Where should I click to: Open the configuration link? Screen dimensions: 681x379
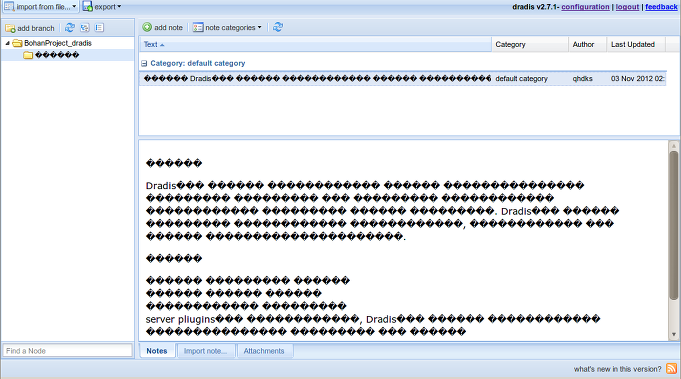(585, 7)
